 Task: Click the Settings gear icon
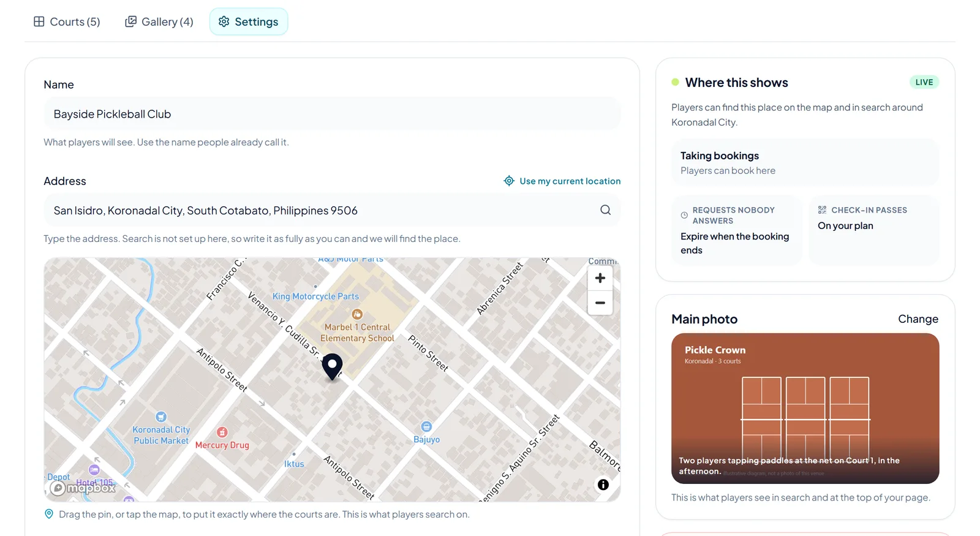tap(224, 21)
